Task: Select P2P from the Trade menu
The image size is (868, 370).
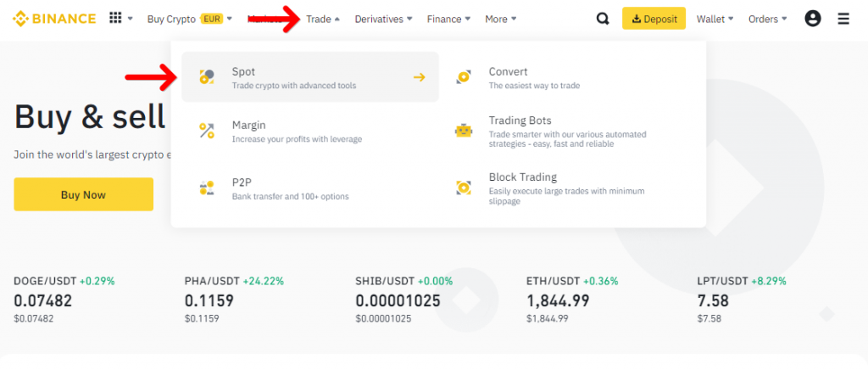Action: coord(242,182)
